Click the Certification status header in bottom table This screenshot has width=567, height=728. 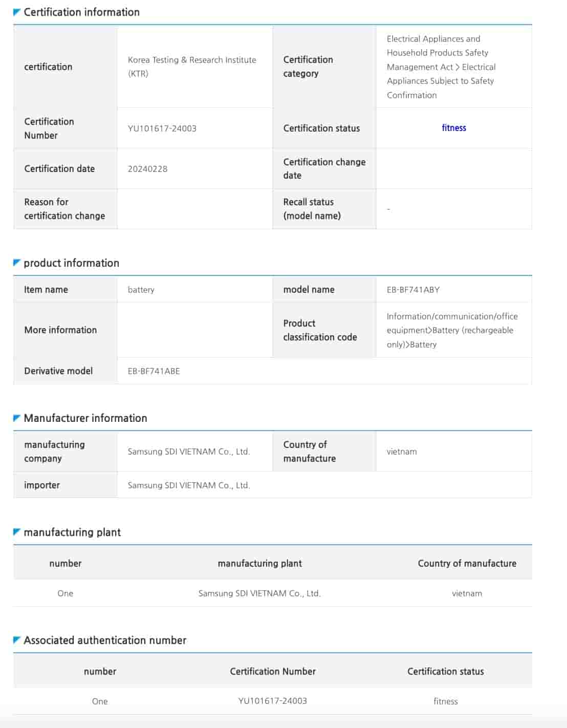(x=445, y=671)
